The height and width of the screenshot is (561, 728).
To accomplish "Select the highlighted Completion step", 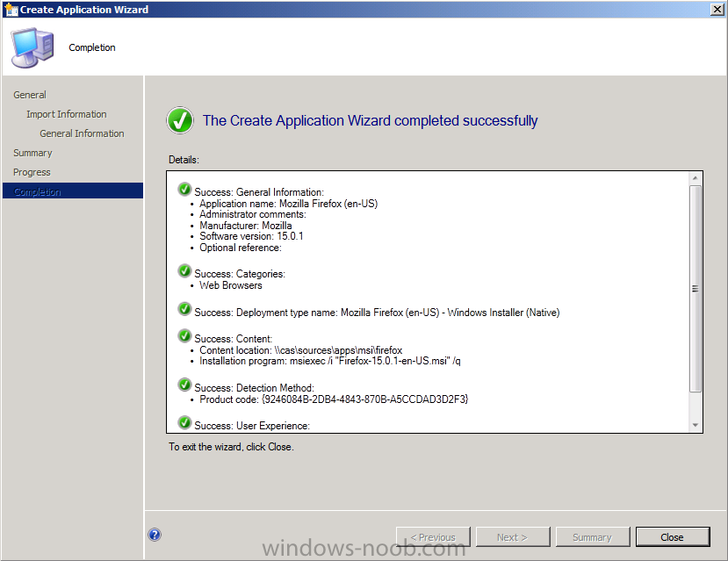I will point(73,191).
